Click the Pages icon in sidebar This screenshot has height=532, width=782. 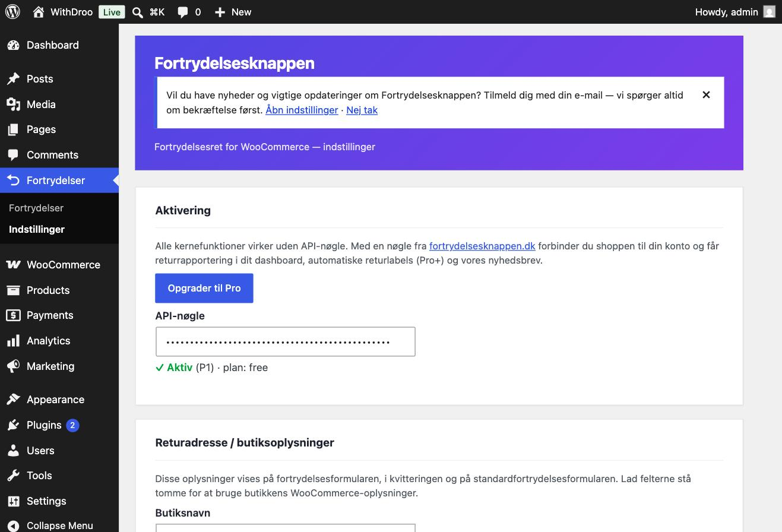pyautogui.click(x=13, y=129)
